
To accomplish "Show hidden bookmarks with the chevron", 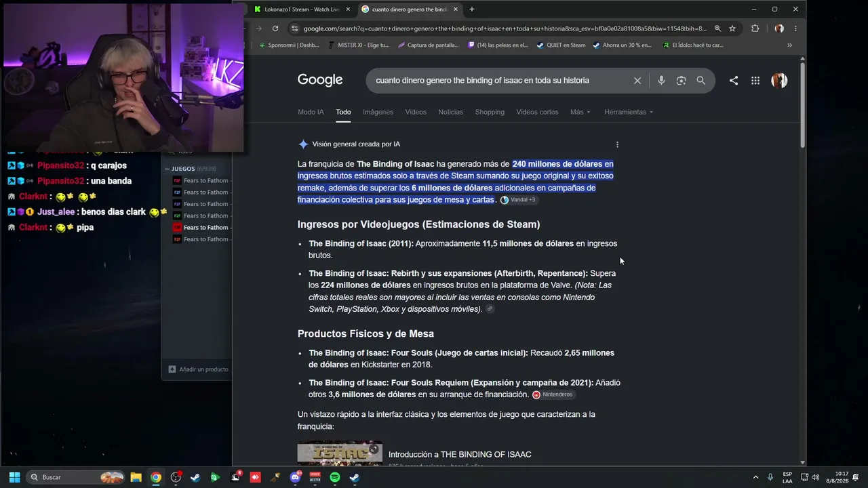I will [x=789, y=45].
